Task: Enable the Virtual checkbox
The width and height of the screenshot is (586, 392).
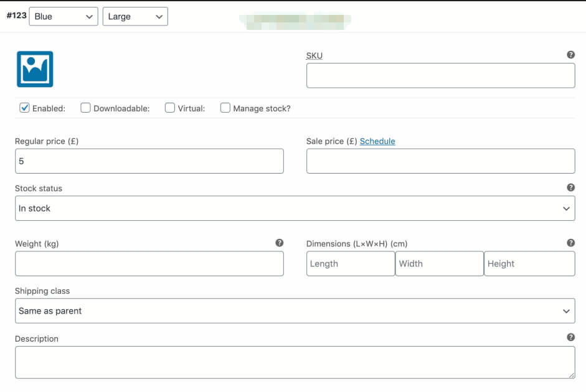Action: (170, 108)
